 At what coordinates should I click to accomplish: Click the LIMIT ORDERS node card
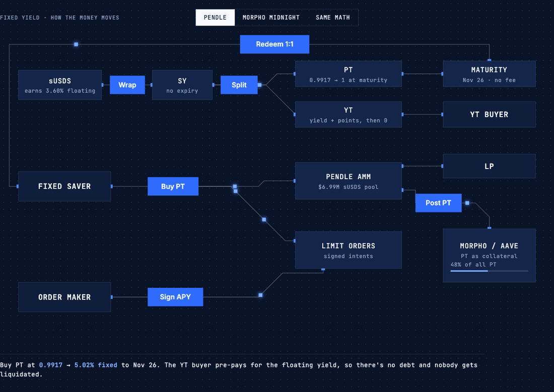coord(349,250)
